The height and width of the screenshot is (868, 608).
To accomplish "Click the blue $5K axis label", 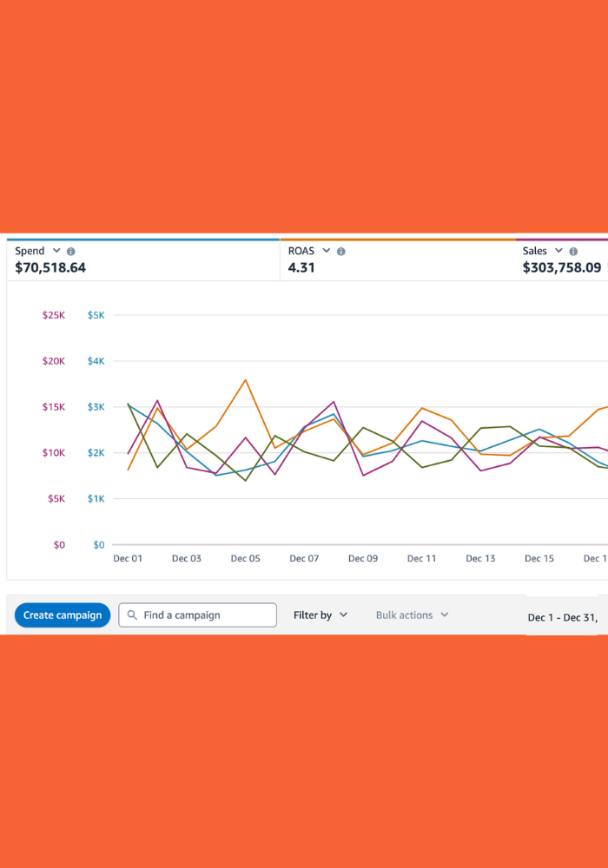I will [96, 315].
